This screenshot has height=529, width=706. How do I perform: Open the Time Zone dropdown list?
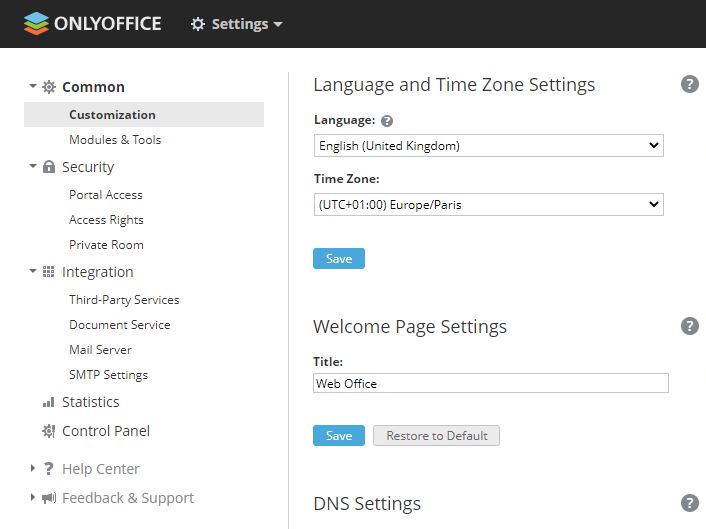pyautogui.click(x=488, y=205)
